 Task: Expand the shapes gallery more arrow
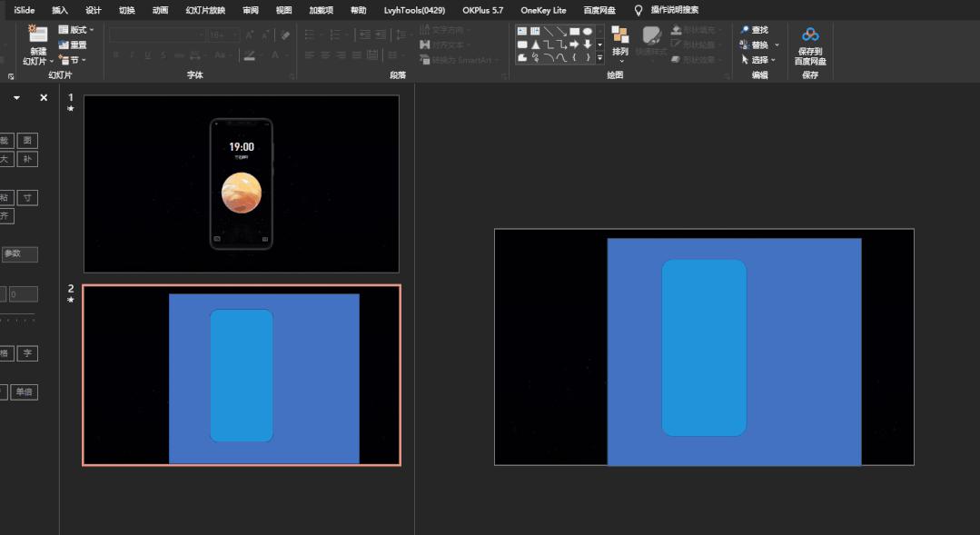(599, 57)
